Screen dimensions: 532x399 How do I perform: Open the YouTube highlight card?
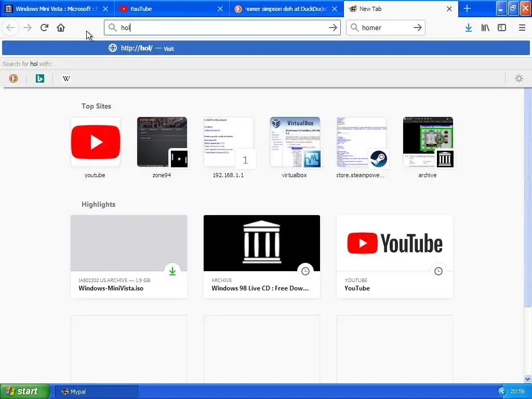pos(395,257)
